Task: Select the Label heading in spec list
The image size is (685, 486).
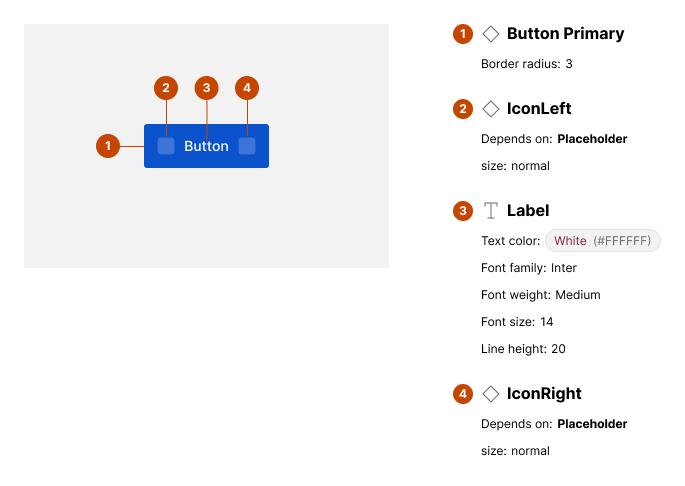Action: pyautogui.click(x=528, y=211)
